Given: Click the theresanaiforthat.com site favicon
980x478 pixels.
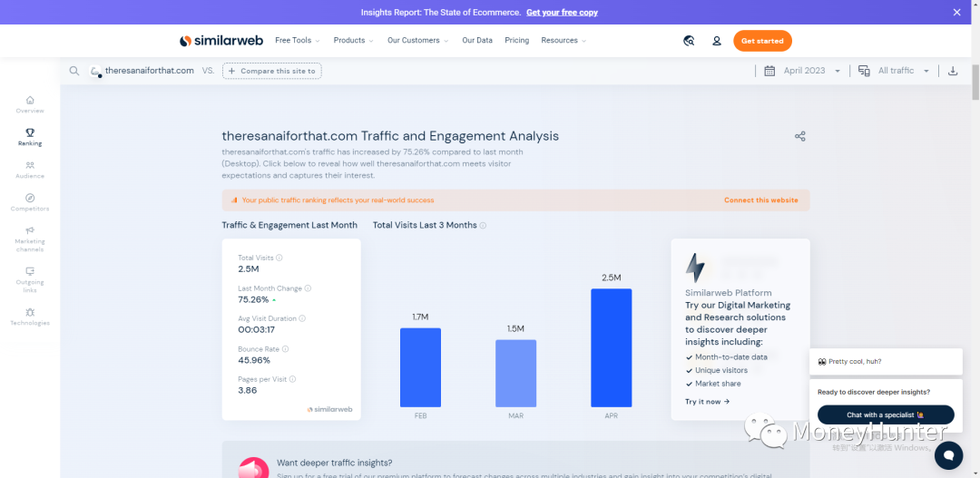Looking at the screenshot, I should (x=95, y=72).
